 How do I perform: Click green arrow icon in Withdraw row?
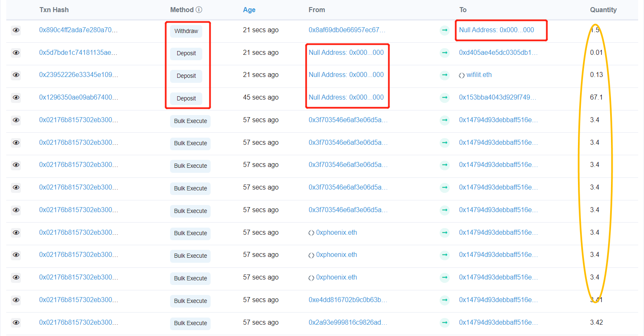[x=445, y=30]
